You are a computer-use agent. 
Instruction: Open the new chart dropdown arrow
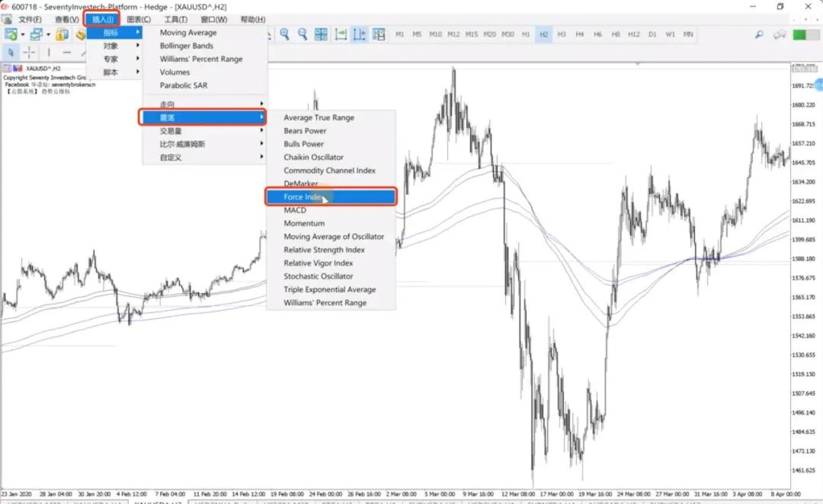23,34
